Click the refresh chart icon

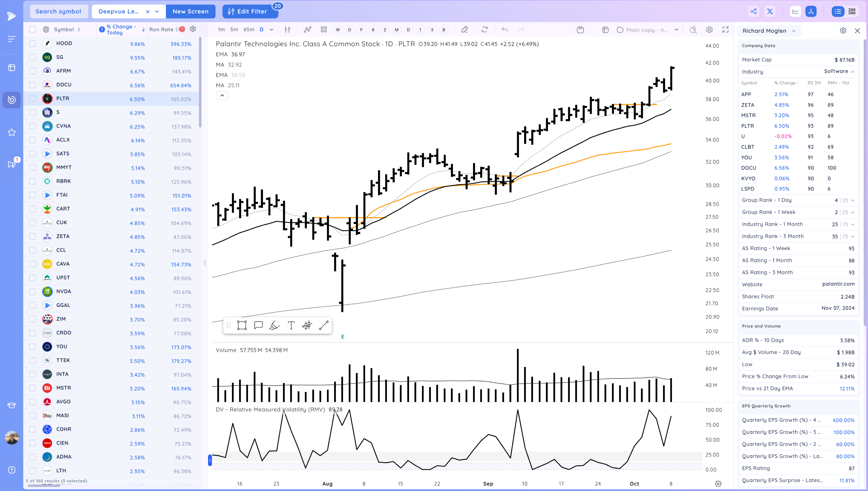pyautogui.click(x=484, y=30)
